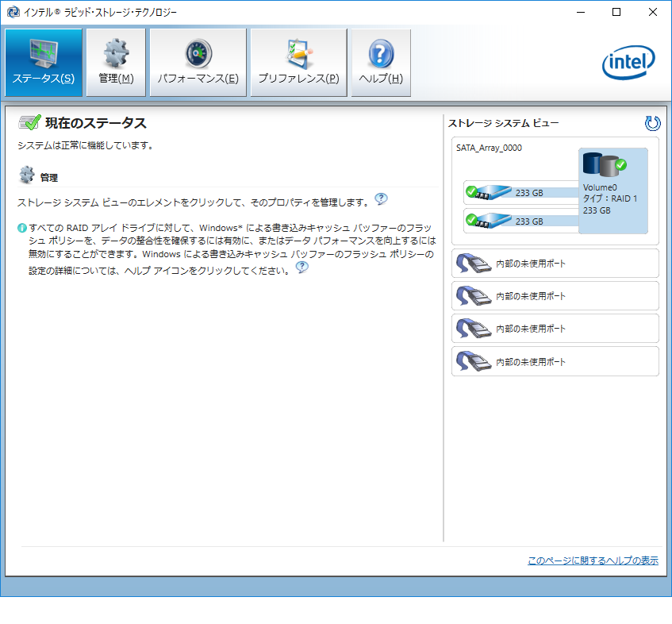Select the first 233 GB disk in SATA_Array_0000
Image resolution: width=672 pixels, height=624 pixels.
tap(521, 193)
